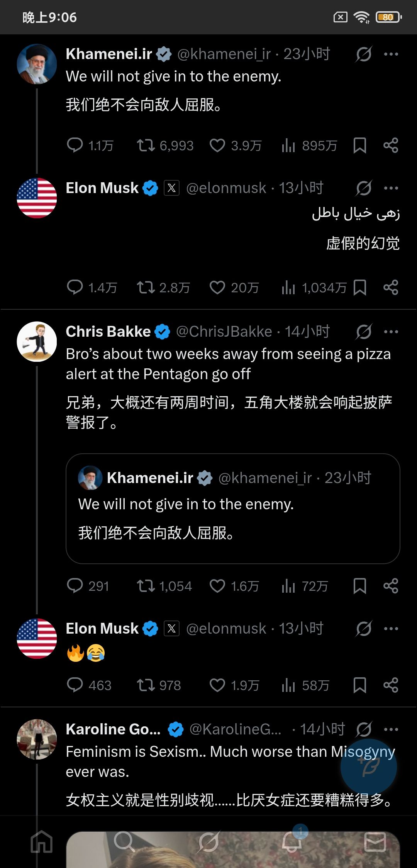Open @ChrisJBakke profile handle link
Screen dimensions: 417x868
tap(224, 332)
